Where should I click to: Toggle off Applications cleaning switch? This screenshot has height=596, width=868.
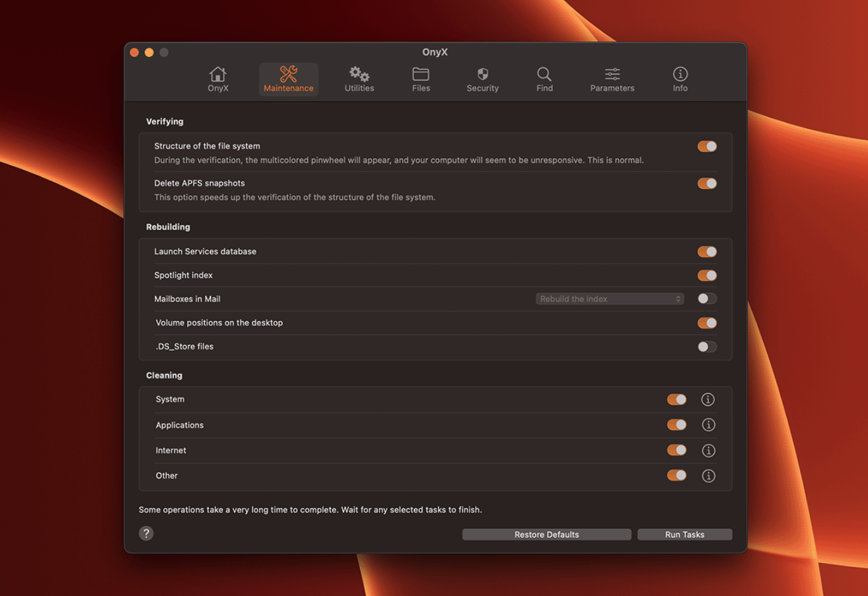pyautogui.click(x=676, y=426)
